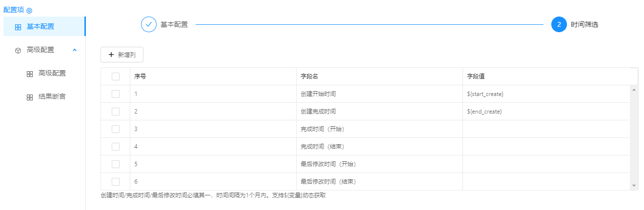Click the grid icon of 高级配置 submenu
The image size is (644, 210).
(x=30, y=74)
